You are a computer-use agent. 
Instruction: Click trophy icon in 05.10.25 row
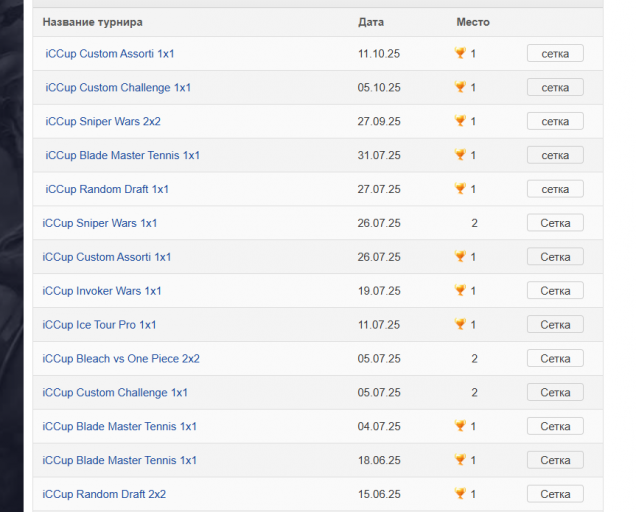pyautogui.click(x=460, y=87)
